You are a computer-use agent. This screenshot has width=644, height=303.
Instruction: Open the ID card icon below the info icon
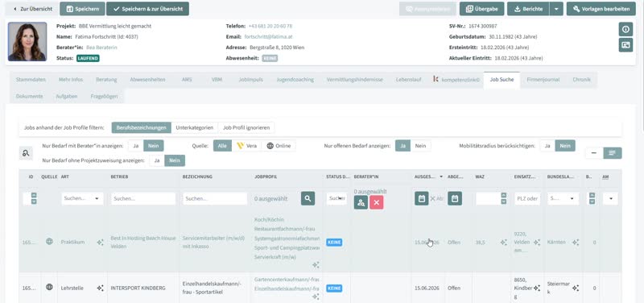[x=625, y=45]
